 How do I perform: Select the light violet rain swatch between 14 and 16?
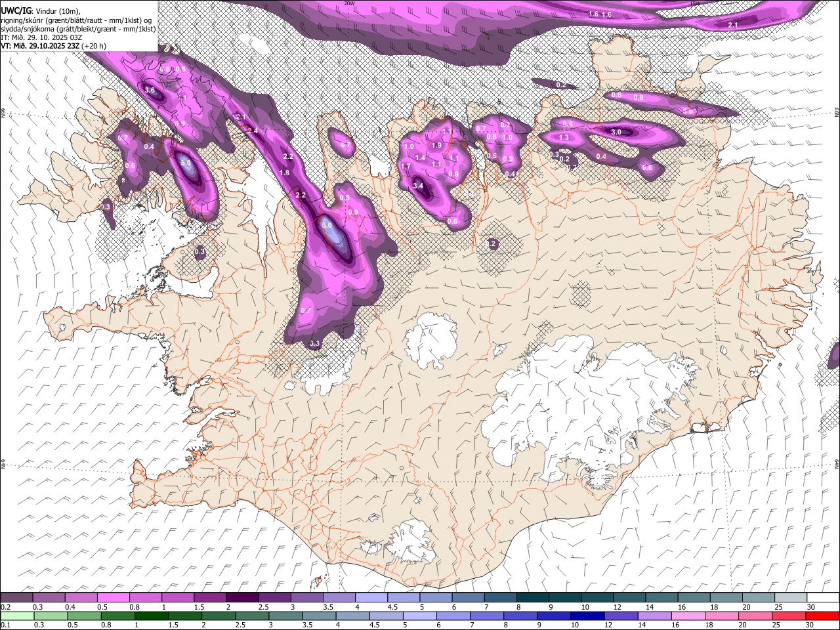click(x=654, y=616)
